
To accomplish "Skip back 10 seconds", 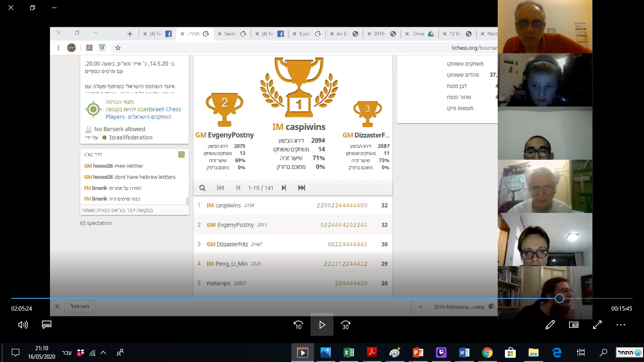I will 298,325.
